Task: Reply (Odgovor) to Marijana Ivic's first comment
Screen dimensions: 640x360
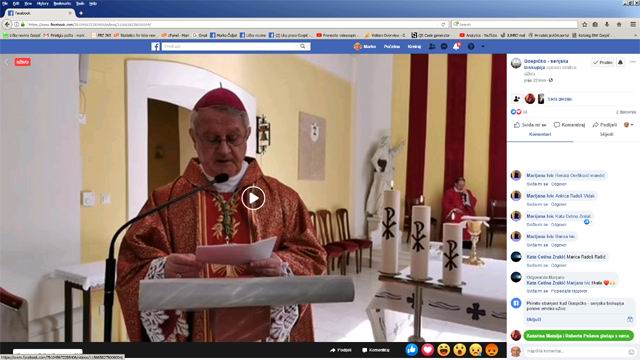Action: point(559,184)
